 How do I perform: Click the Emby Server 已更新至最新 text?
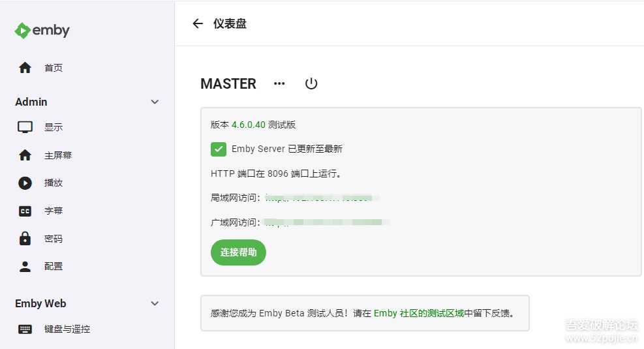pyautogui.click(x=287, y=149)
